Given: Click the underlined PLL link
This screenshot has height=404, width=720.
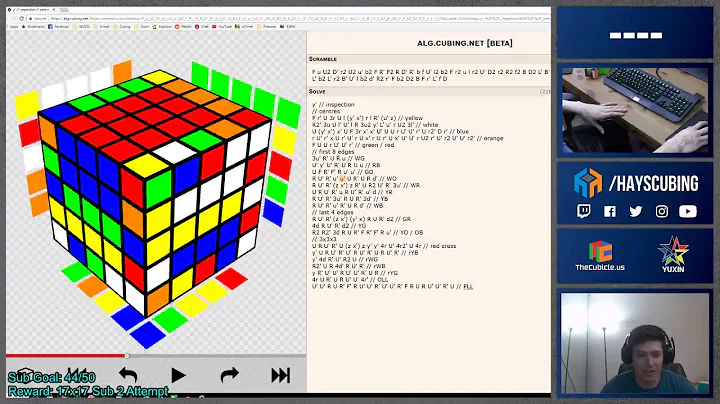Looking at the screenshot, I should (x=468, y=286).
